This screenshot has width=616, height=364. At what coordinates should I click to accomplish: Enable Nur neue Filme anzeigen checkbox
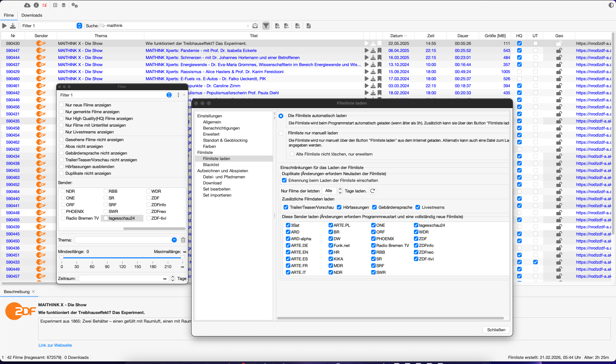(61, 105)
